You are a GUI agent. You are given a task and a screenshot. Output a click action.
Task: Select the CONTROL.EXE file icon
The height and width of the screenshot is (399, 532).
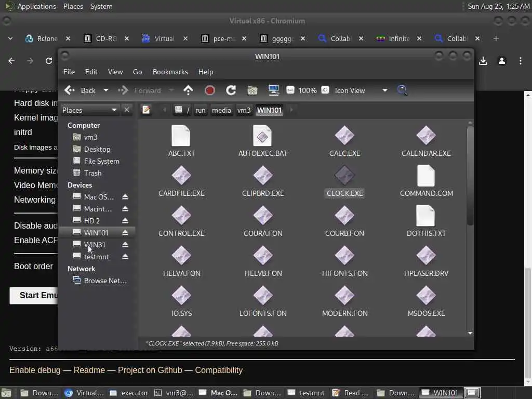(x=181, y=216)
